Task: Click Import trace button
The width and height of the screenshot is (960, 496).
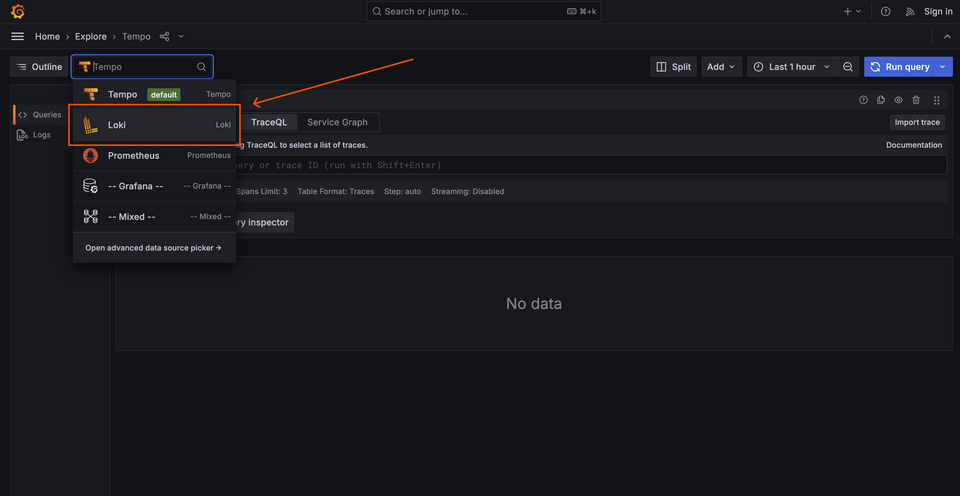Action: click(x=917, y=122)
